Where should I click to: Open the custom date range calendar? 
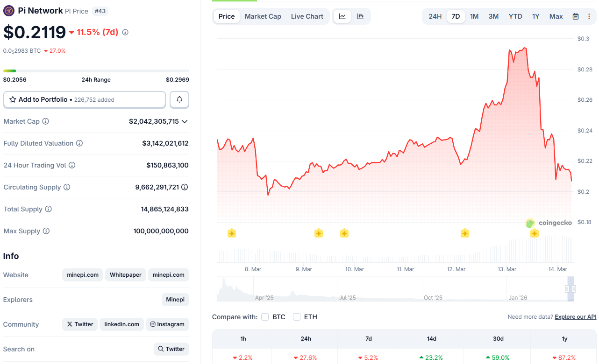tap(575, 16)
